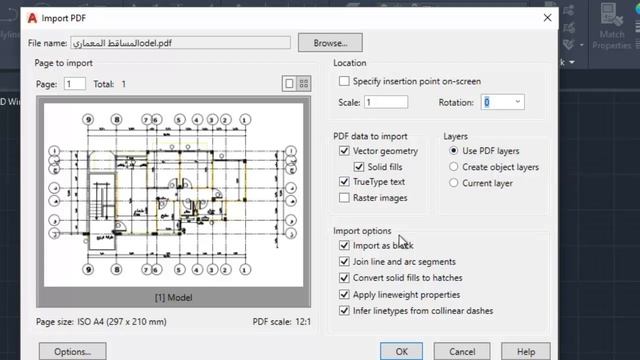640x360 pixels.
Task: Uncheck Convert solid fills to hatches
Action: (344, 278)
